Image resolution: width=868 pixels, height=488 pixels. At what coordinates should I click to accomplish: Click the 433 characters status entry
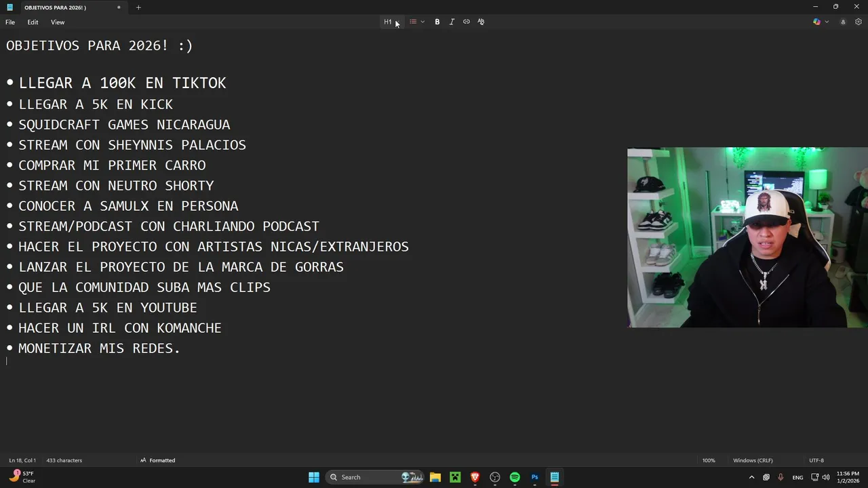click(64, 460)
